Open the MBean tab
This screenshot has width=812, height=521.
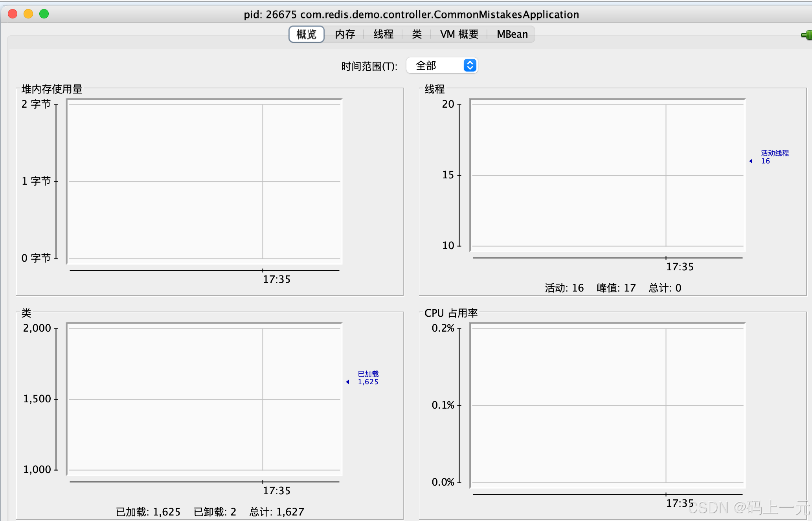click(512, 35)
